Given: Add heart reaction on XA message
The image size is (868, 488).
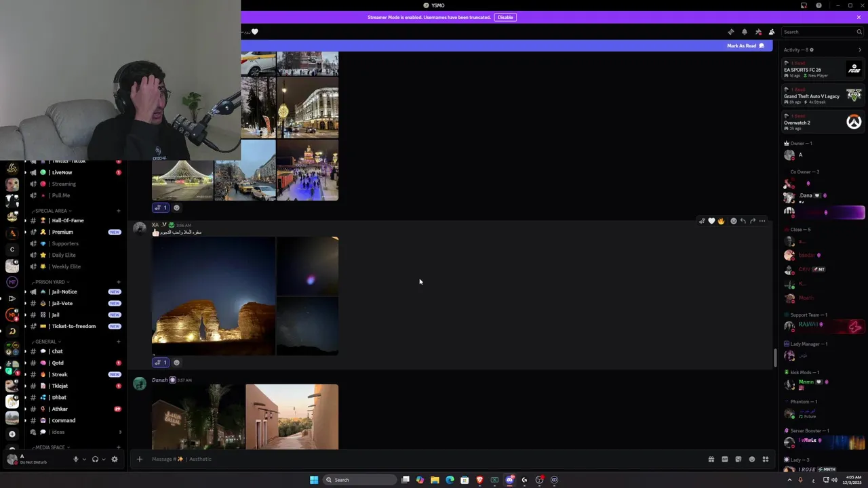Looking at the screenshot, I should (x=711, y=221).
